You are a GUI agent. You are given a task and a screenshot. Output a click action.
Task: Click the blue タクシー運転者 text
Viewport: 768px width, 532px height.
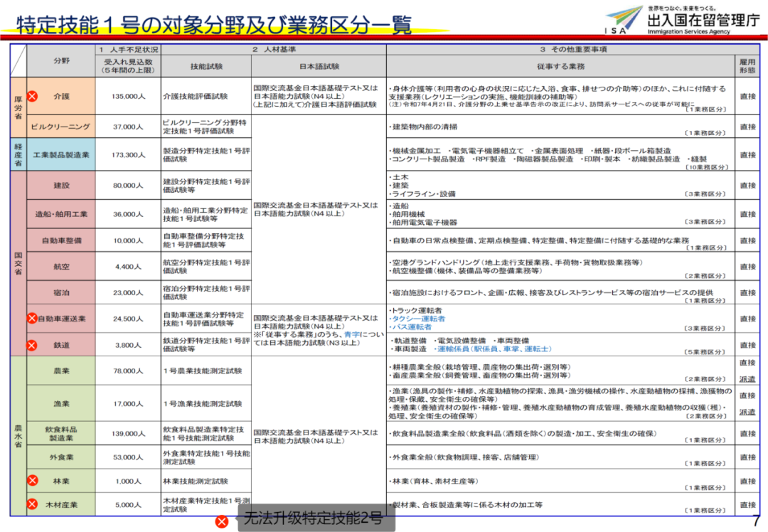click(x=418, y=319)
